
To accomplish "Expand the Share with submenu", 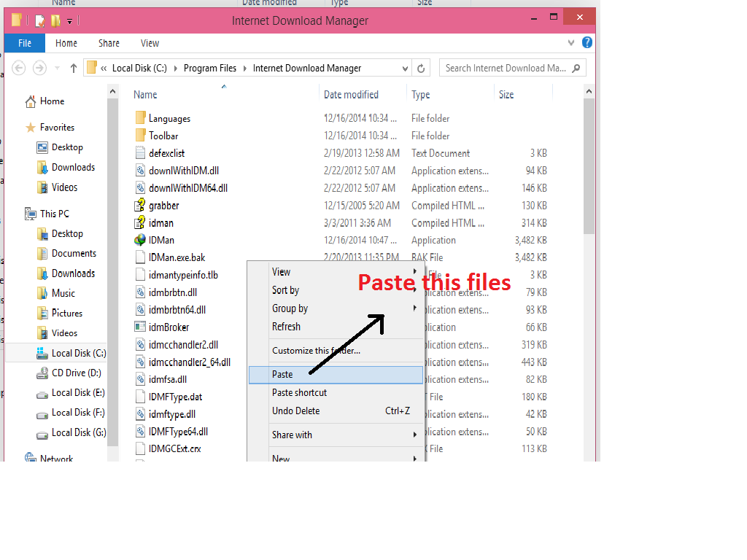I will coord(336,435).
